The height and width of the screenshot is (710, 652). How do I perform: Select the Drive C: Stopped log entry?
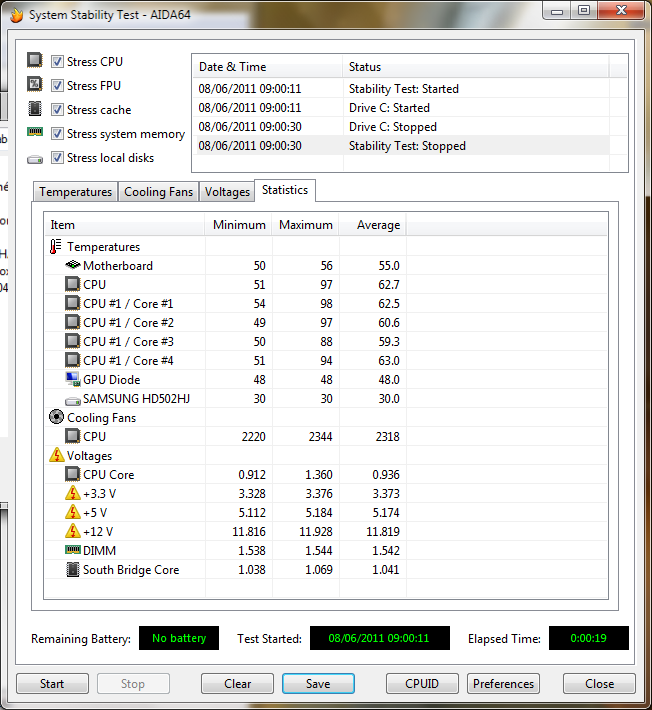[x=402, y=127]
